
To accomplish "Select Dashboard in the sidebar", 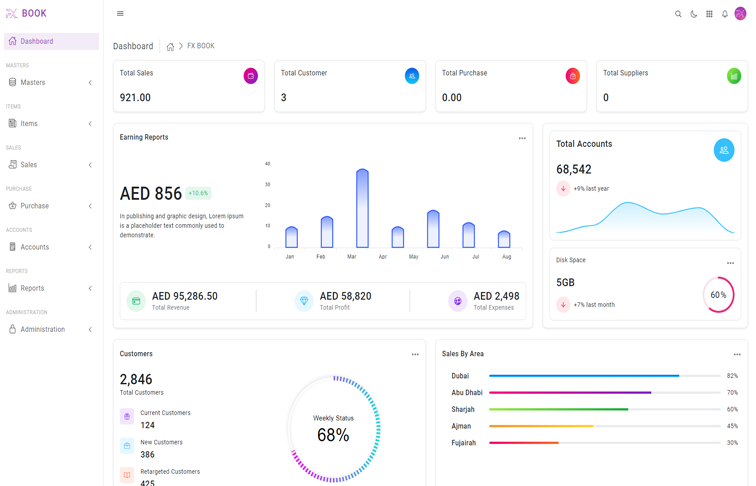I will click(51, 41).
